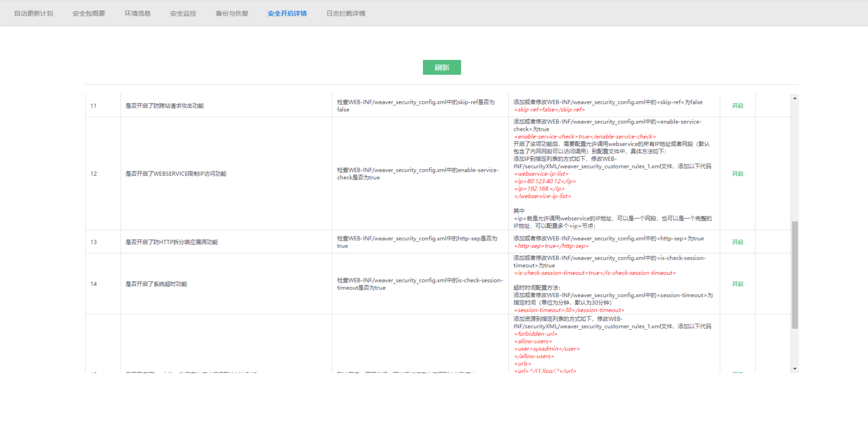Click 是否开启了防跨站请求攻击功能 text
The width and height of the screenshot is (868, 435).
tap(164, 106)
